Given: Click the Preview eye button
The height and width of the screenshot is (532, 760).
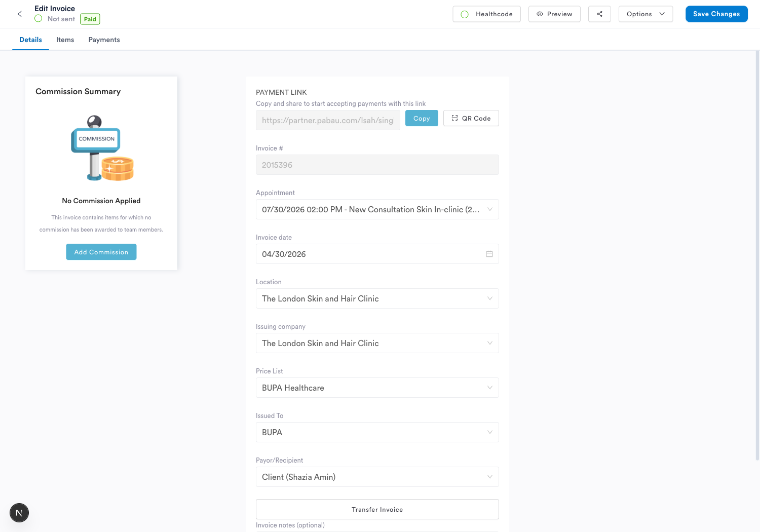Looking at the screenshot, I should click(554, 14).
